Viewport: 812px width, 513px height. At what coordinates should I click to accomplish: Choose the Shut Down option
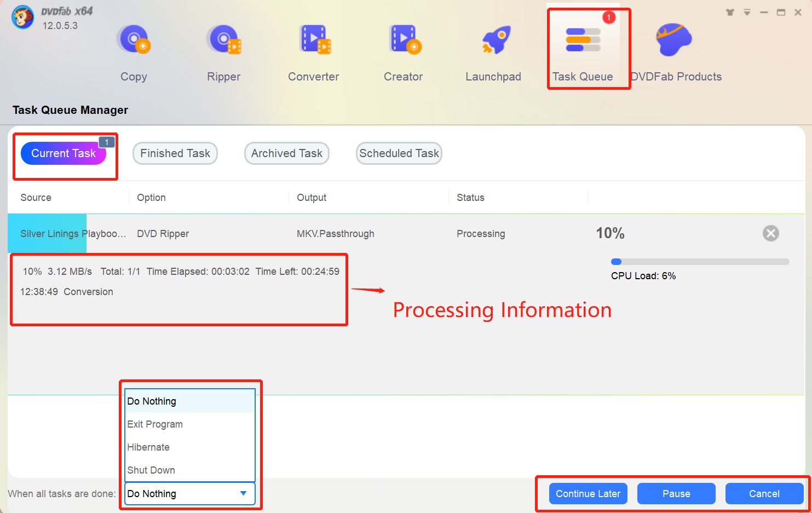[x=190, y=470]
